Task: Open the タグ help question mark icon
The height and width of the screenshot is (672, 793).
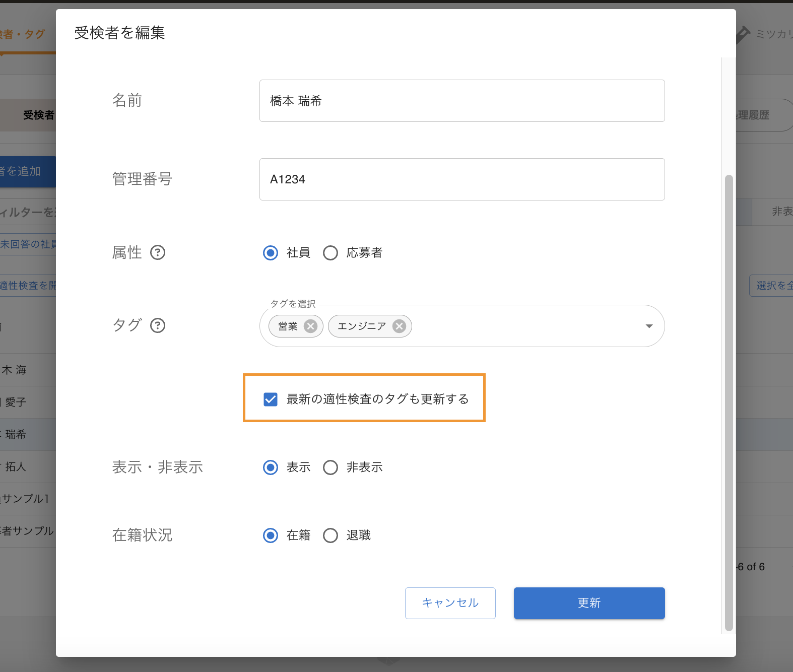Action: (x=158, y=325)
